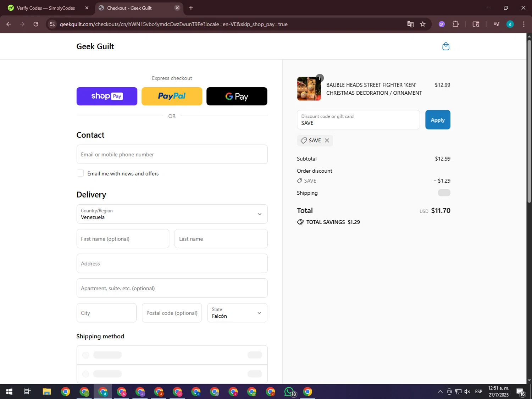
Task: Close the Verify Codes — SimplyCodes tab
Action: (87, 8)
